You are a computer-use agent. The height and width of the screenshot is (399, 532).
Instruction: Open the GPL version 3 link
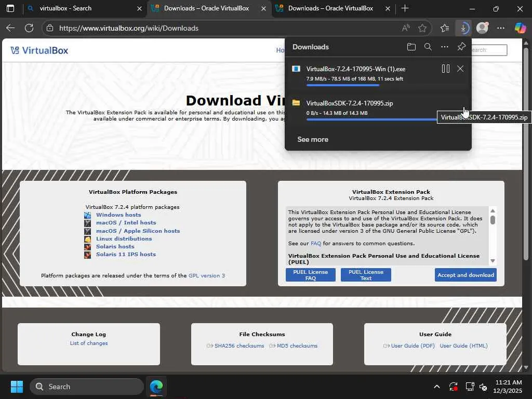[207, 275]
